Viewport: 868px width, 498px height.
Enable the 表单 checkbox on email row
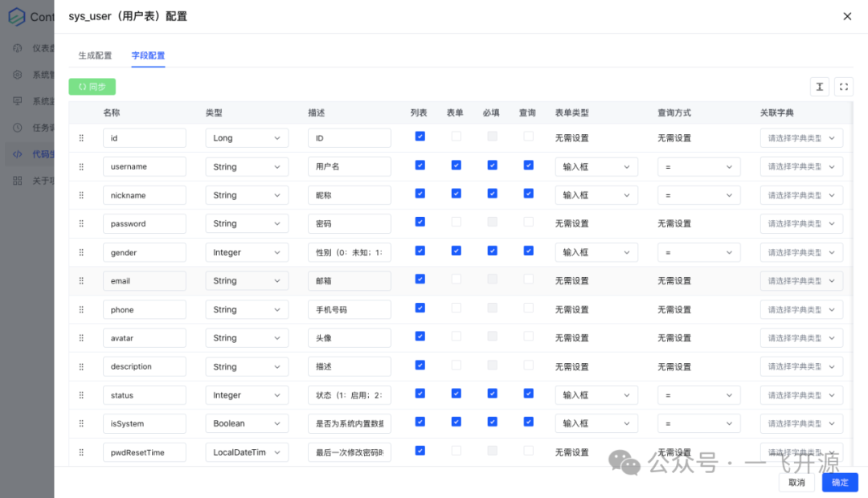tap(456, 280)
